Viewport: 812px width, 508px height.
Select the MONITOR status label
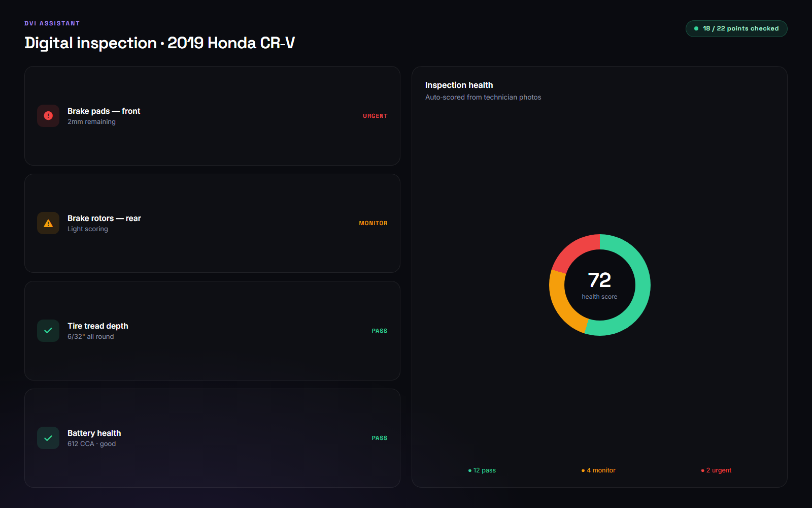pos(373,223)
